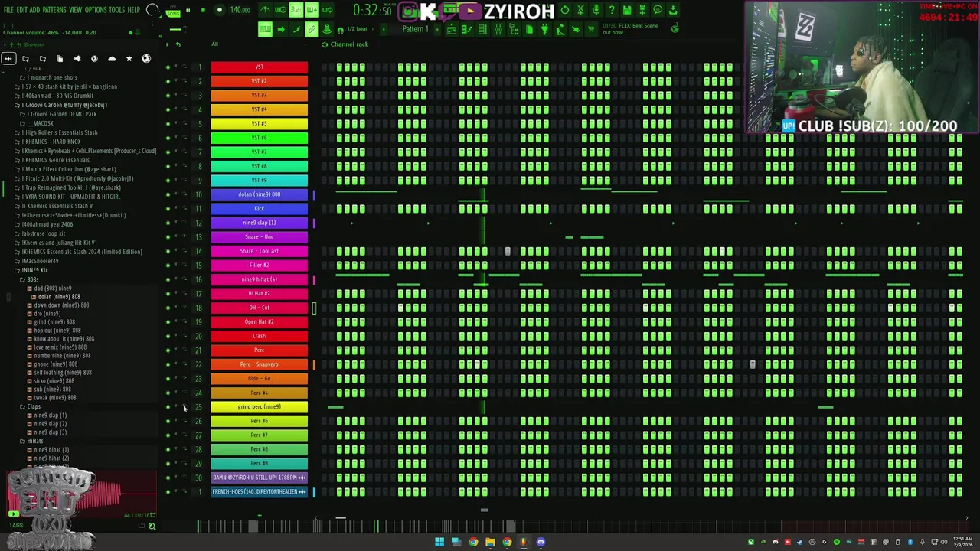
Task: Open the channel rack view icon
Action: coord(482,29)
